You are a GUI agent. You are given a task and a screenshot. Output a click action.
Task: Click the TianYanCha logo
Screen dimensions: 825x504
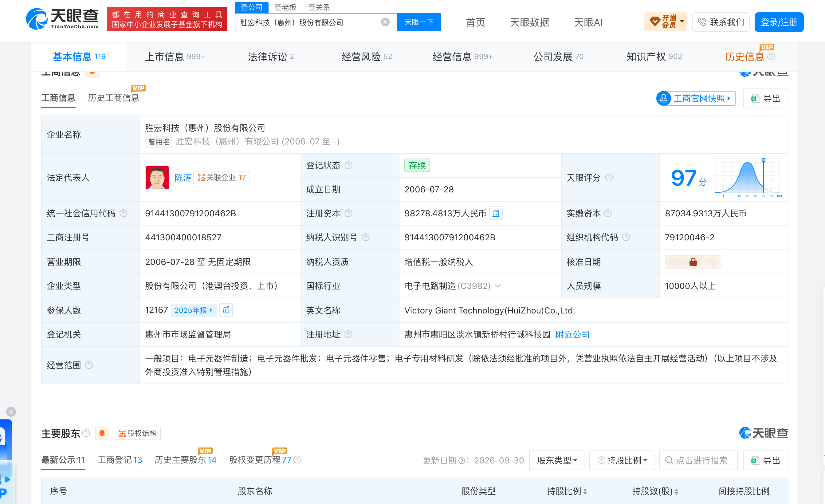click(62, 19)
